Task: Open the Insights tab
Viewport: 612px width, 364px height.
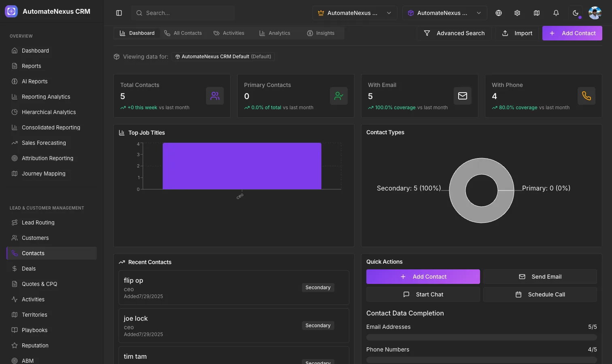Action: click(321, 33)
